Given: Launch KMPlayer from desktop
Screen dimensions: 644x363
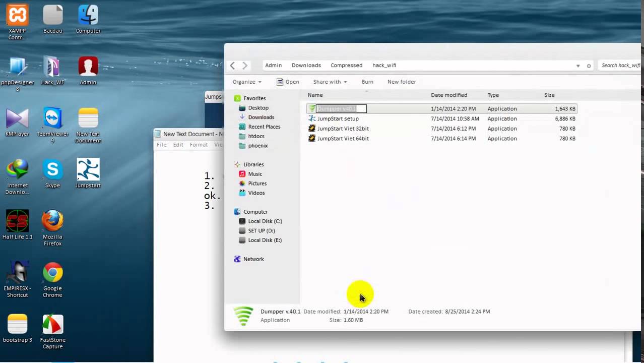Looking at the screenshot, I should pyautogui.click(x=18, y=123).
